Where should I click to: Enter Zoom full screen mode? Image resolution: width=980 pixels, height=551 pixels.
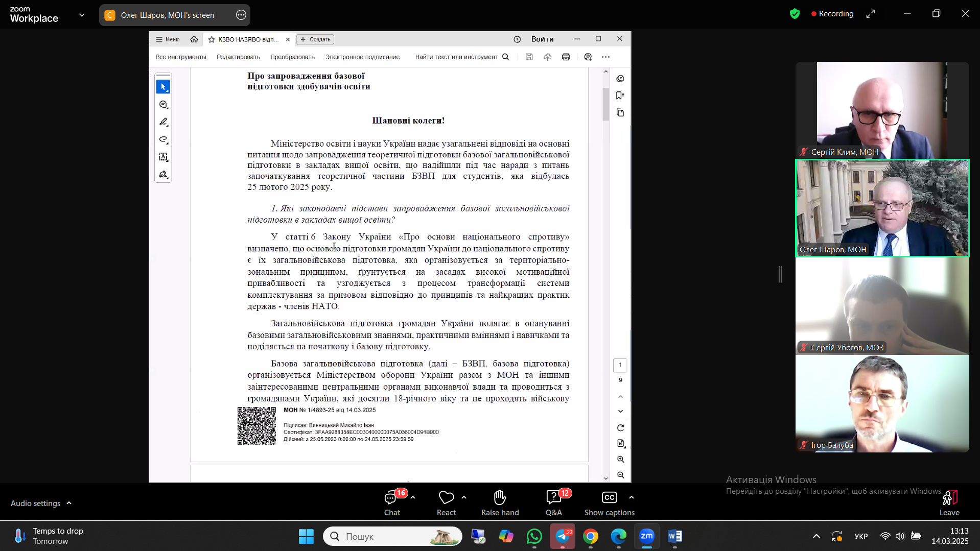pyautogui.click(x=871, y=14)
